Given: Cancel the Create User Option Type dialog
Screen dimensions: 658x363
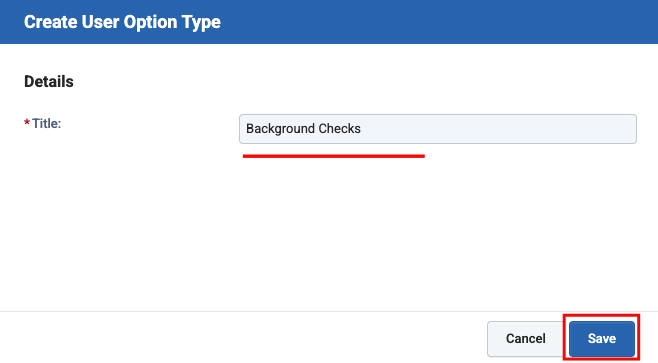Looking at the screenshot, I should point(525,339).
